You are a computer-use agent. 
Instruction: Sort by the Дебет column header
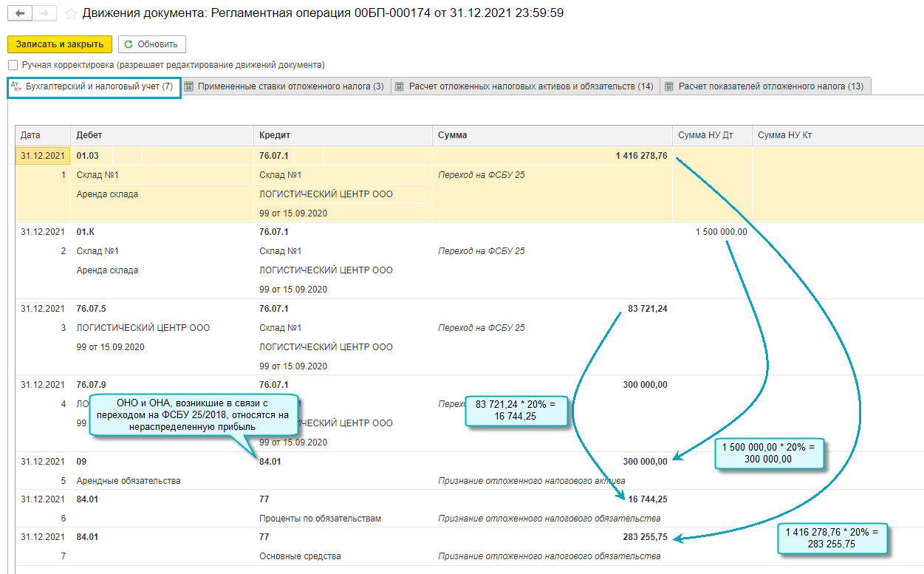click(89, 135)
